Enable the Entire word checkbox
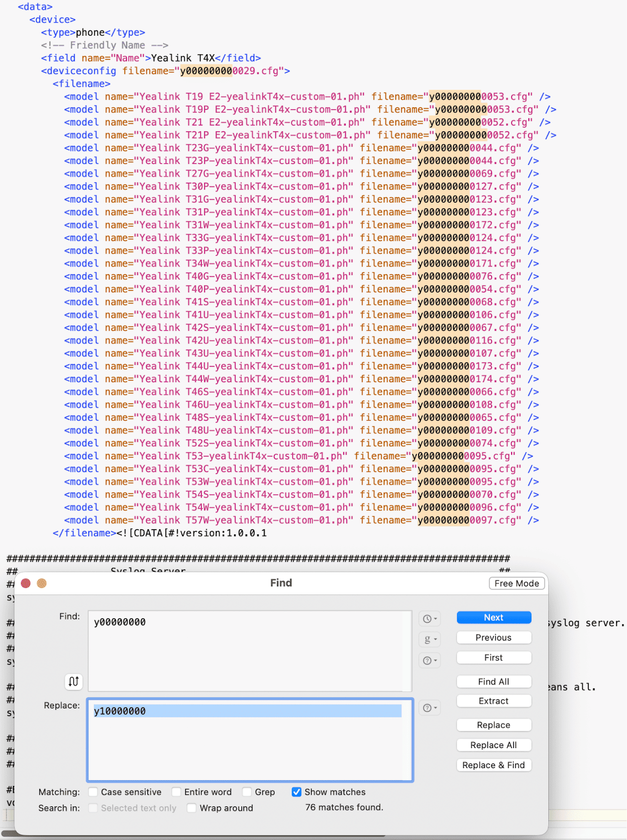 (x=176, y=792)
